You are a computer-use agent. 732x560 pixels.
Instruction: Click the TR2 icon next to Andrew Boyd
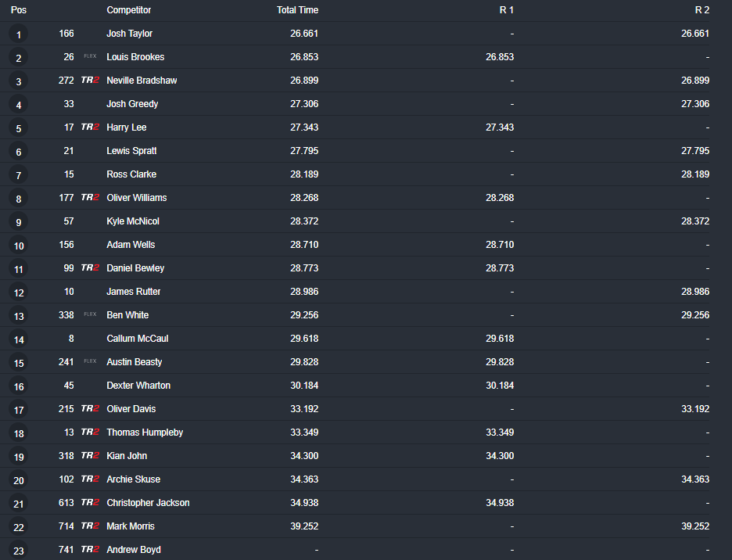click(90, 550)
